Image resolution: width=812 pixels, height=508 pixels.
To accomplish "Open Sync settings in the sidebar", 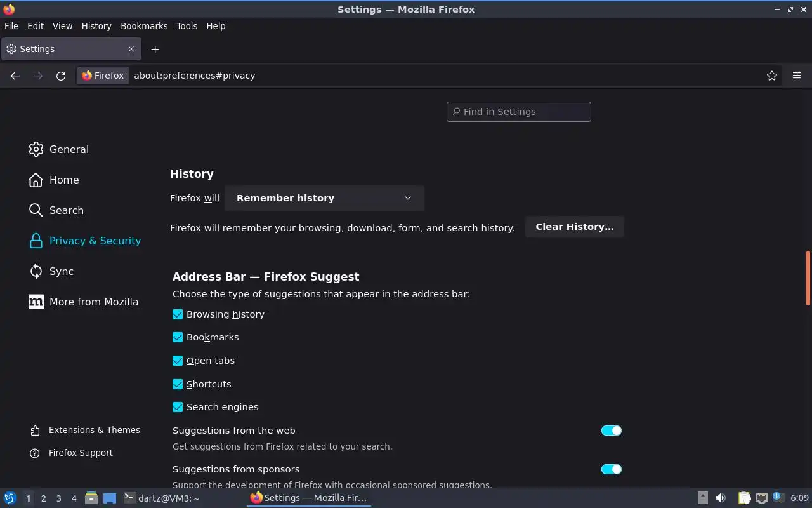I will (x=51, y=271).
